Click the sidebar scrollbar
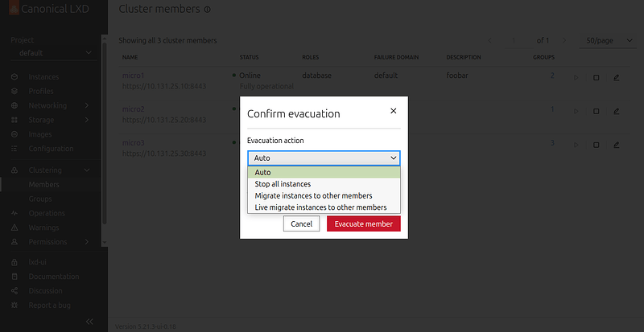The image size is (644, 332). (x=105, y=133)
